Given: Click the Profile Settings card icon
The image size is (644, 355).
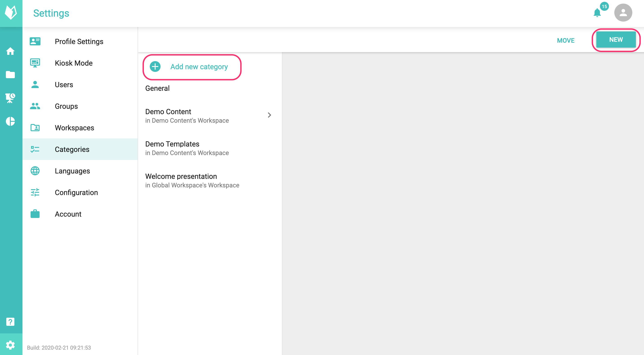Looking at the screenshot, I should point(35,41).
